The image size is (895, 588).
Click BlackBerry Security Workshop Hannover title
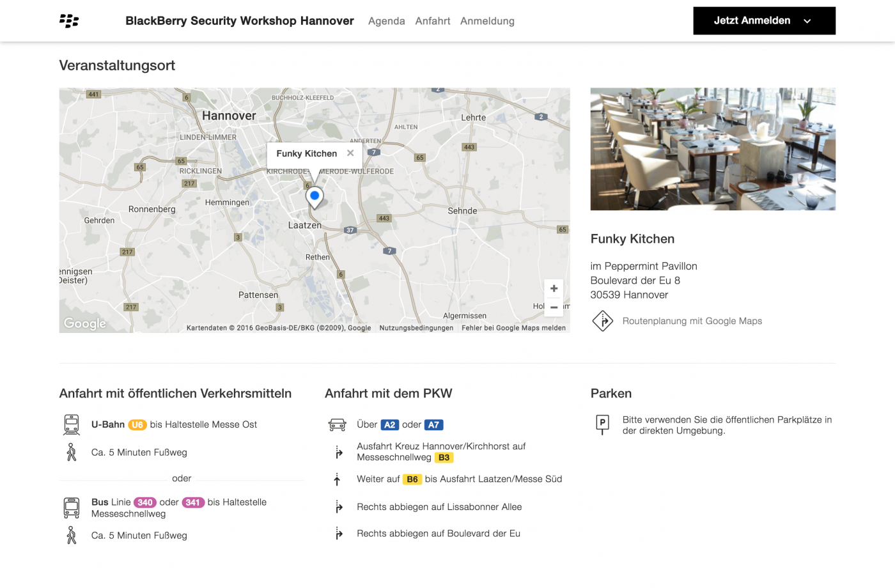point(240,21)
